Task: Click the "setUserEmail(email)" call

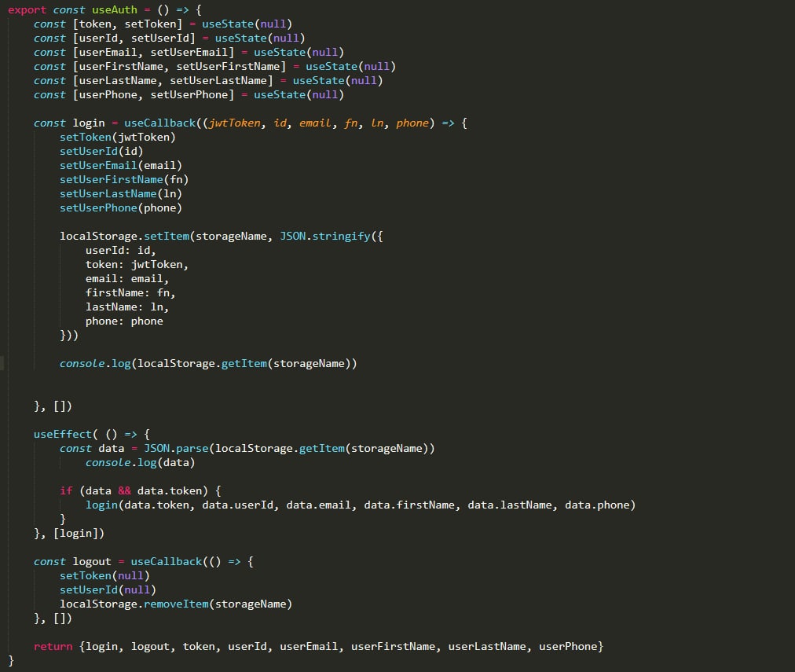Action: coord(121,166)
